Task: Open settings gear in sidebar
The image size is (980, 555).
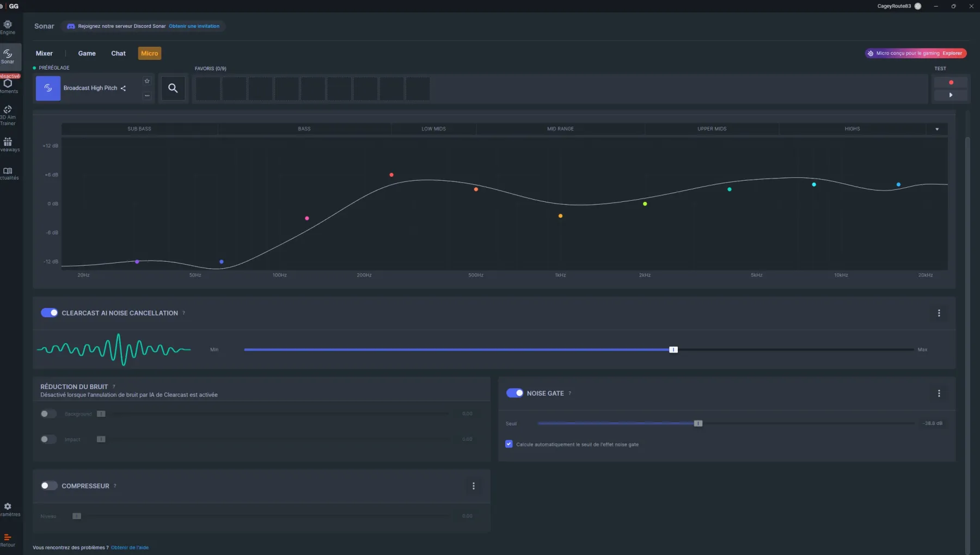Action: click(8, 507)
